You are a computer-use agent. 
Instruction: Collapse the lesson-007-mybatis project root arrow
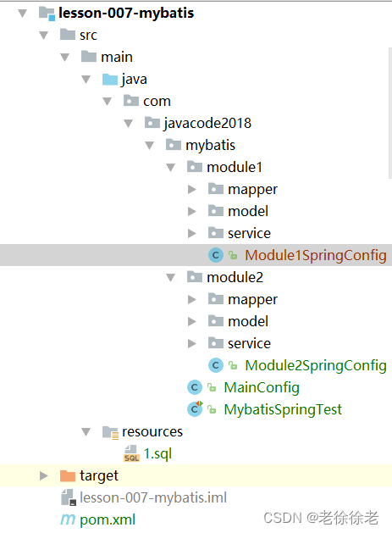click(22, 14)
